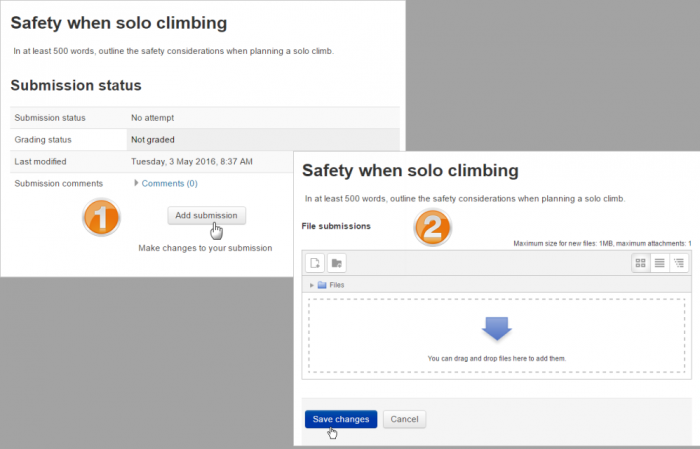Viewport: 700px width, 449px height.
Task: Select the Files breadcrumb label
Action: coord(337,285)
